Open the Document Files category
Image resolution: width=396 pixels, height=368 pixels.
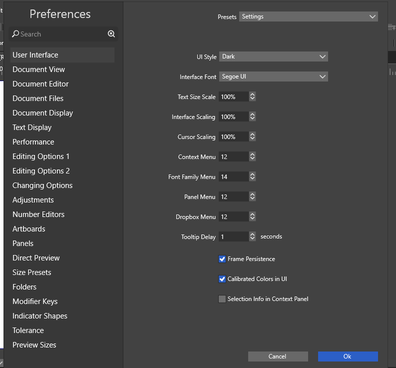[38, 98]
